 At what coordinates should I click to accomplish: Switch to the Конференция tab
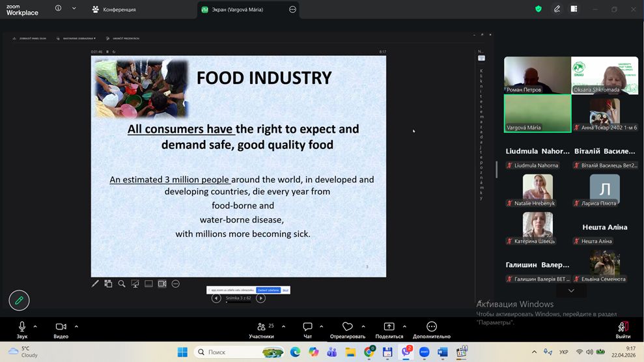click(114, 10)
